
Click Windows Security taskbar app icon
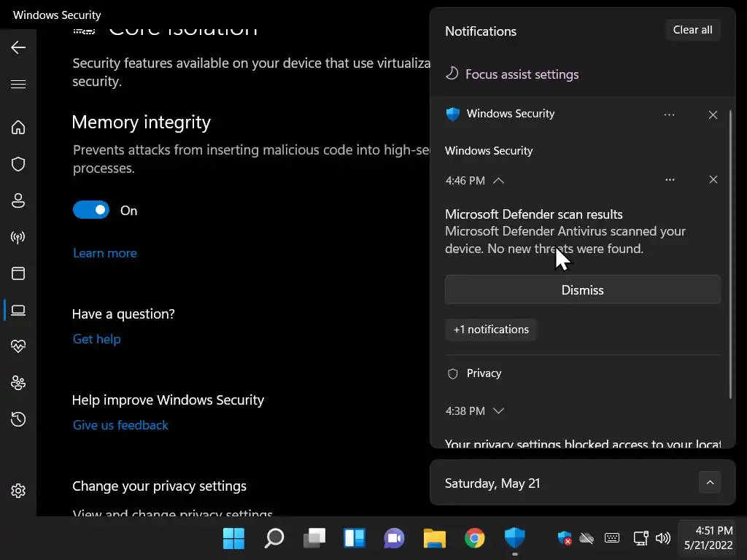coord(515,538)
